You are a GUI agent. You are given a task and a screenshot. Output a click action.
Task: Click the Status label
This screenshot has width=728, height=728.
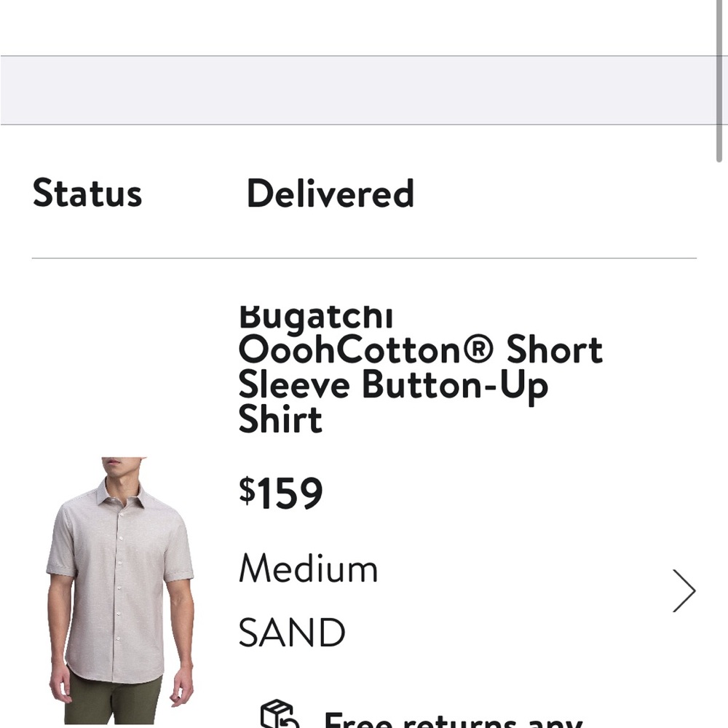click(x=88, y=192)
